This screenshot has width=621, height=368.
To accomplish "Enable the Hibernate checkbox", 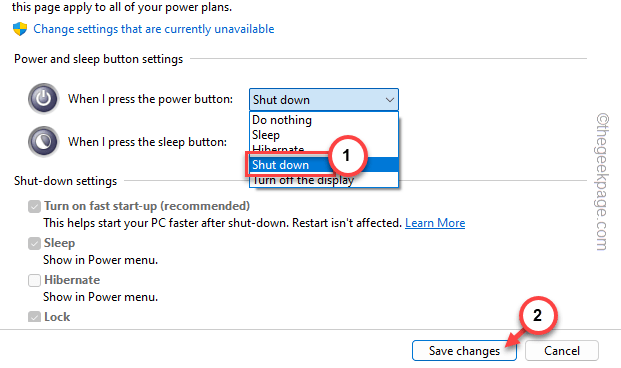I will [34, 280].
